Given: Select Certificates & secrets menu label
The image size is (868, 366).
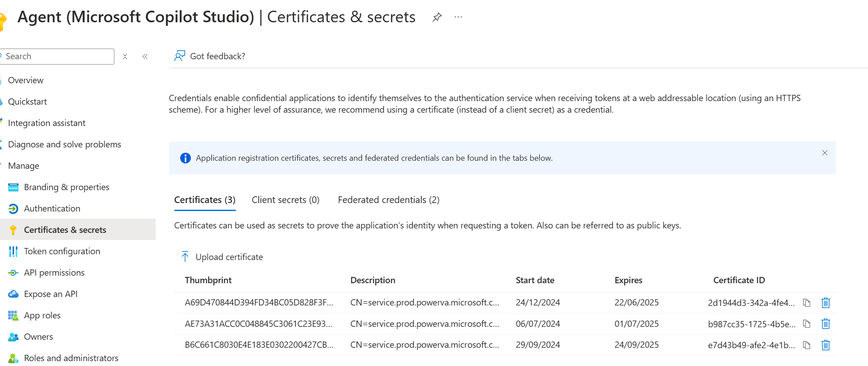Looking at the screenshot, I should [x=65, y=230].
